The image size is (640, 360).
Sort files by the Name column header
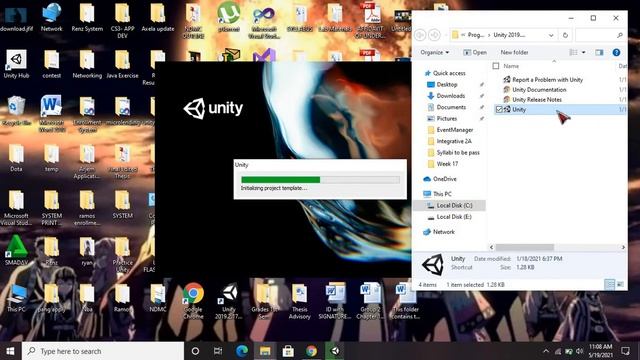coord(511,66)
